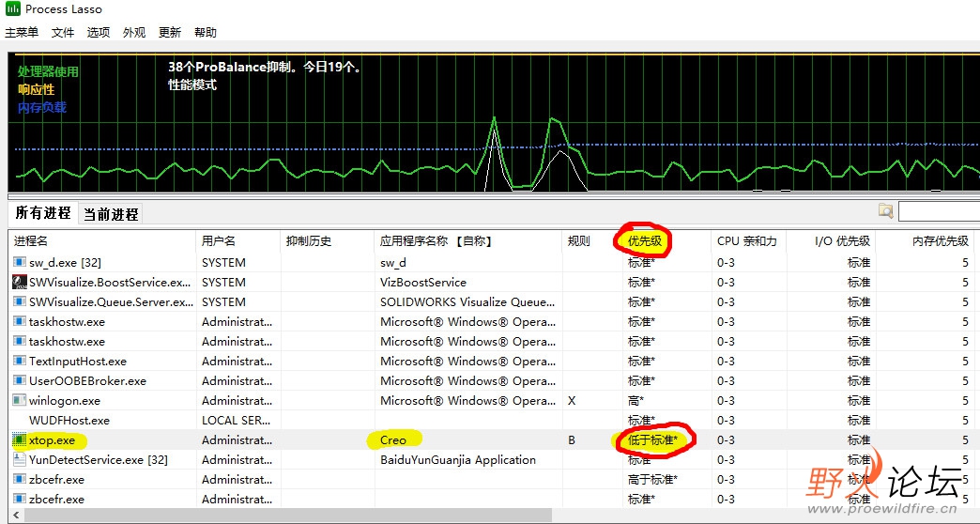
Task: Sort by the 抑制历史 column header
Action: coord(328,240)
